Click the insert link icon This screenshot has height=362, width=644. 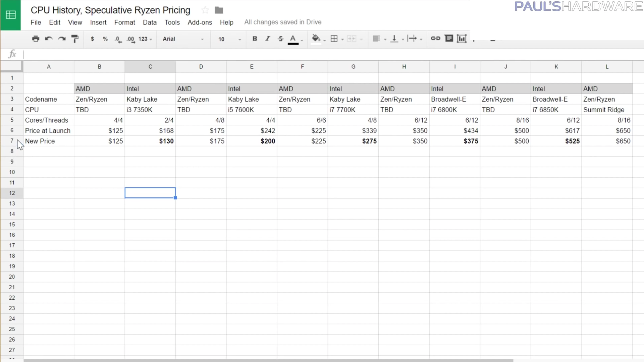click(x=435, y=39)
